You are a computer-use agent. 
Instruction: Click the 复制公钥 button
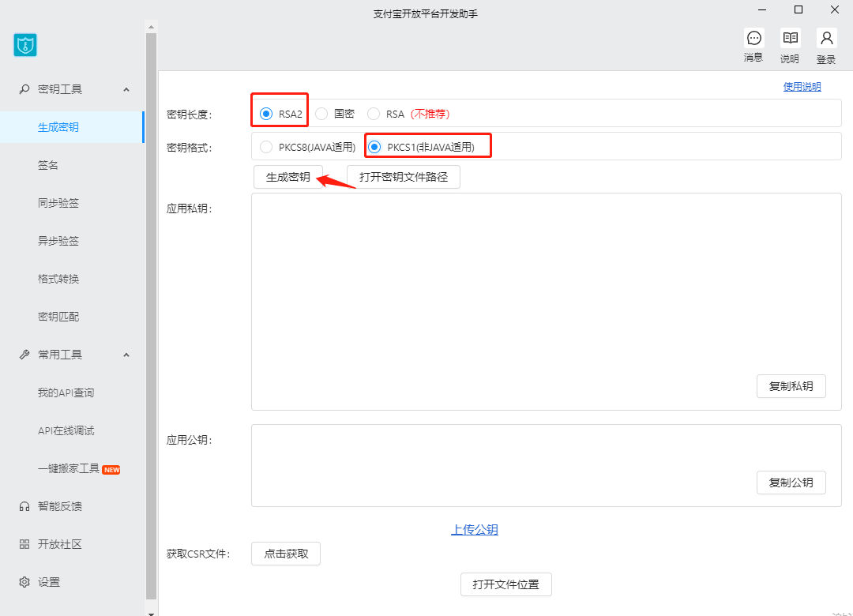[791, 483]
